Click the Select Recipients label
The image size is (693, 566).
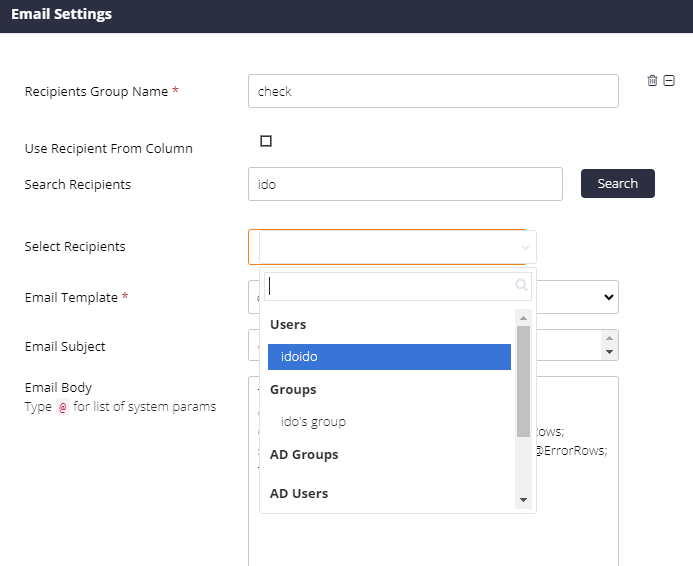(75, 246)
